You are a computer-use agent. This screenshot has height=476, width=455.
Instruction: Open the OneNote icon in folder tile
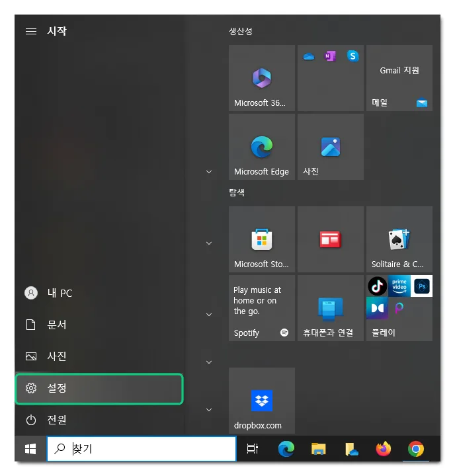(x=330, y=56)
